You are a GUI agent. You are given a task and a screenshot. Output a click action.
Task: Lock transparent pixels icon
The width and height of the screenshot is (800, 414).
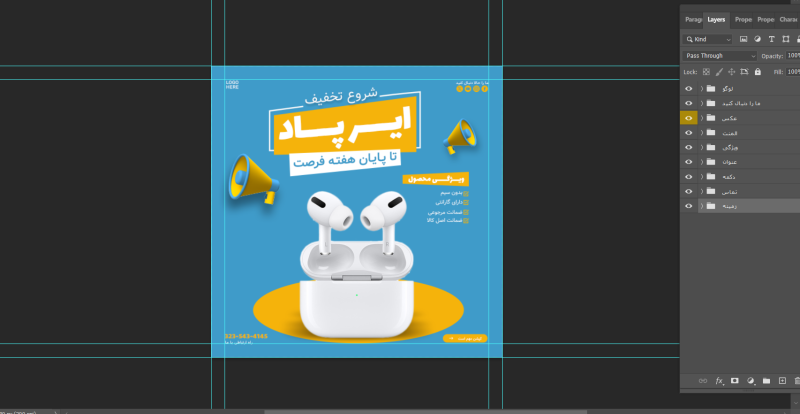[x=706, y=72]
